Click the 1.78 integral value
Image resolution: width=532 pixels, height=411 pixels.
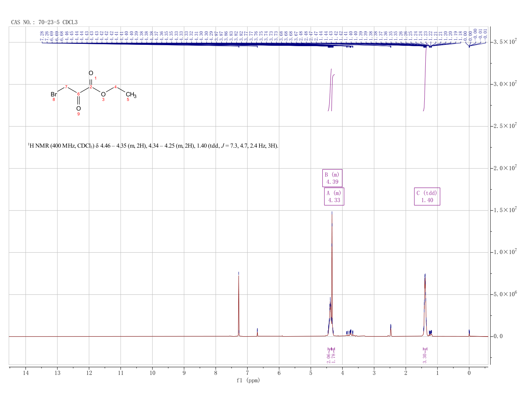334,358
